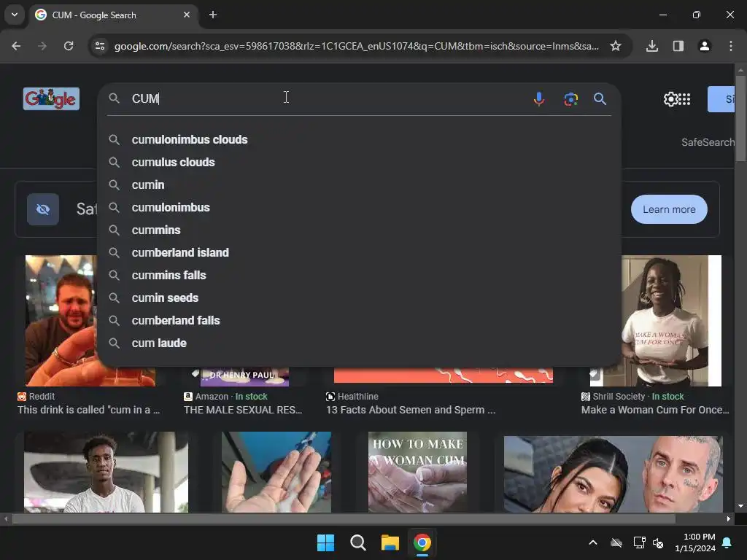The image size is (747, 560).
Task: Open Windows taskbar search
Action: pyautogui.click(x=357, y=542)
